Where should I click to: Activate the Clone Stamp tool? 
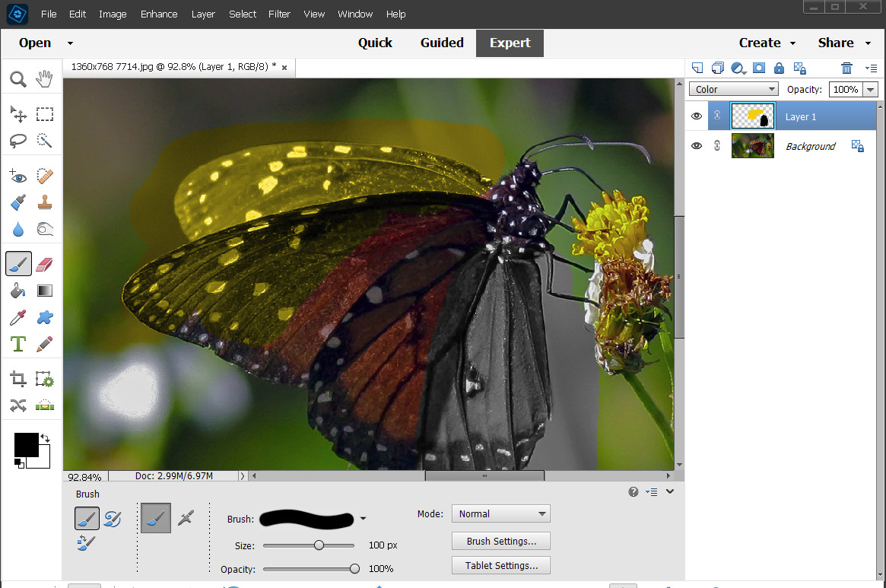point(44,203)
